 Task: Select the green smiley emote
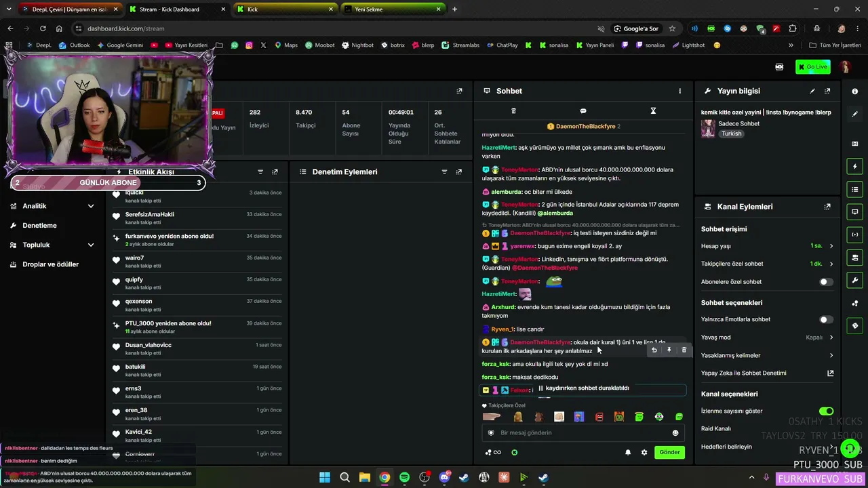coord(679,417)
